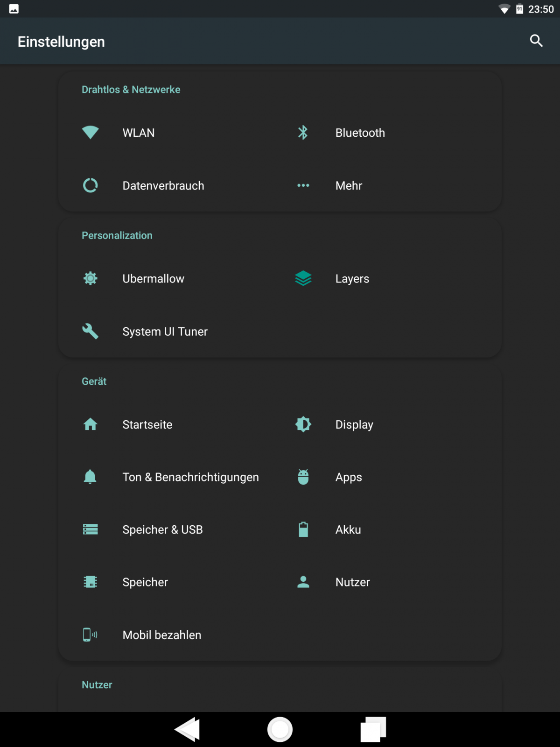This screenshot has width=560, height=747.
Task: Open Speicher & USB entry
Action: (162, 529)
